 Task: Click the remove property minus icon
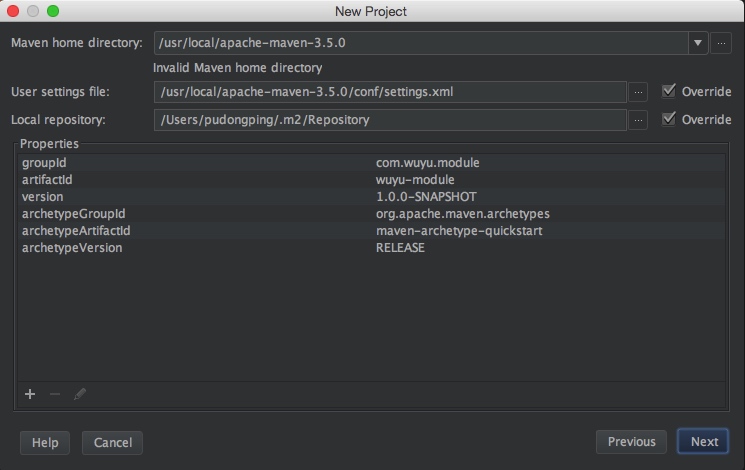click(x=55, y=394)
